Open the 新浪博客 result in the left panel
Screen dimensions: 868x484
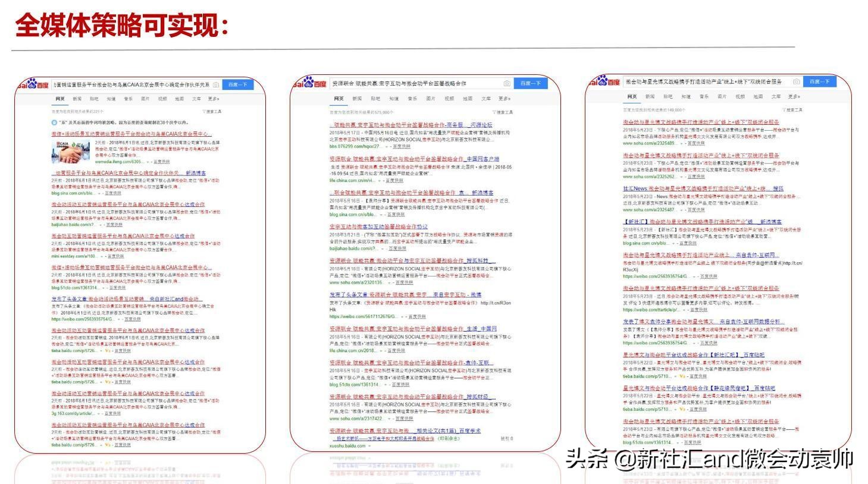tap(129, 173)
